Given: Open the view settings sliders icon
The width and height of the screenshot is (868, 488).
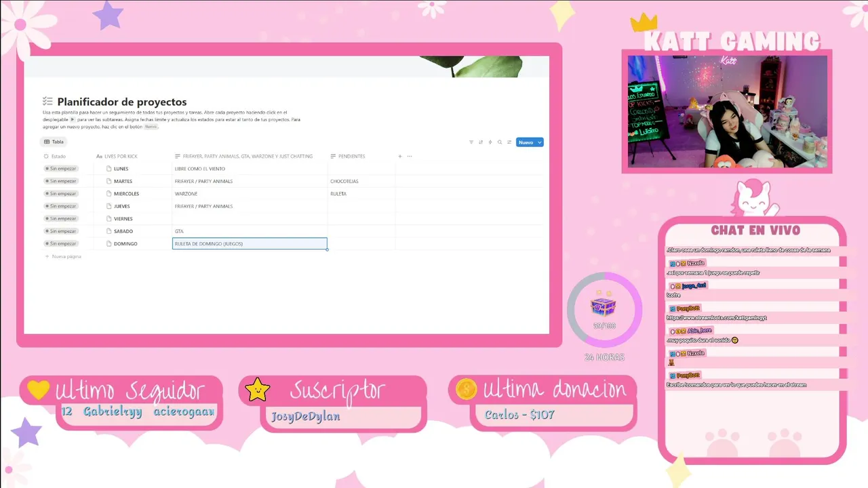Looking at the screenshot, I should click(509, 142).
